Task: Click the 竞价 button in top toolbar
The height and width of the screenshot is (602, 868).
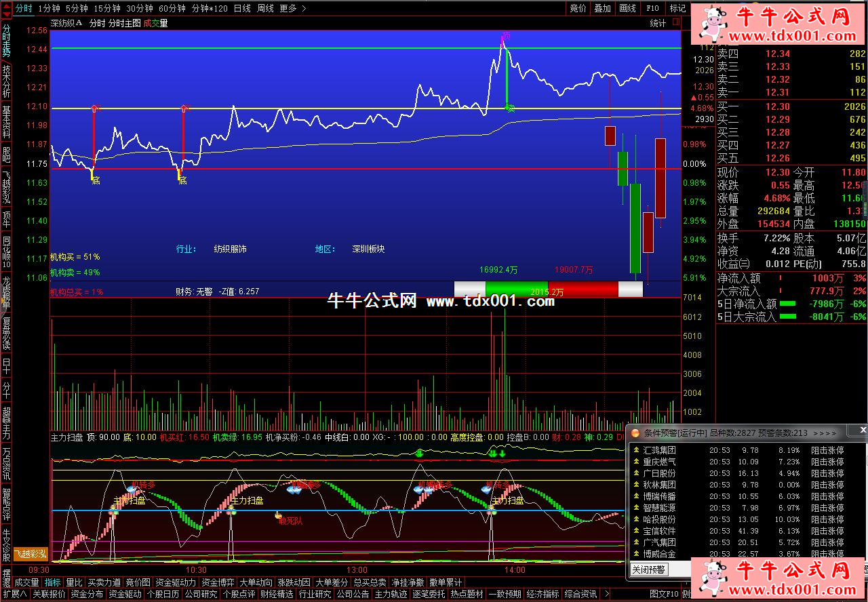Action: (578, 8)
